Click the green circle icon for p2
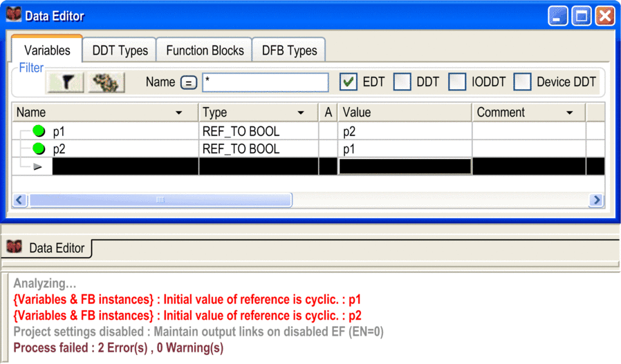The image size is (621, 364). 39,149
